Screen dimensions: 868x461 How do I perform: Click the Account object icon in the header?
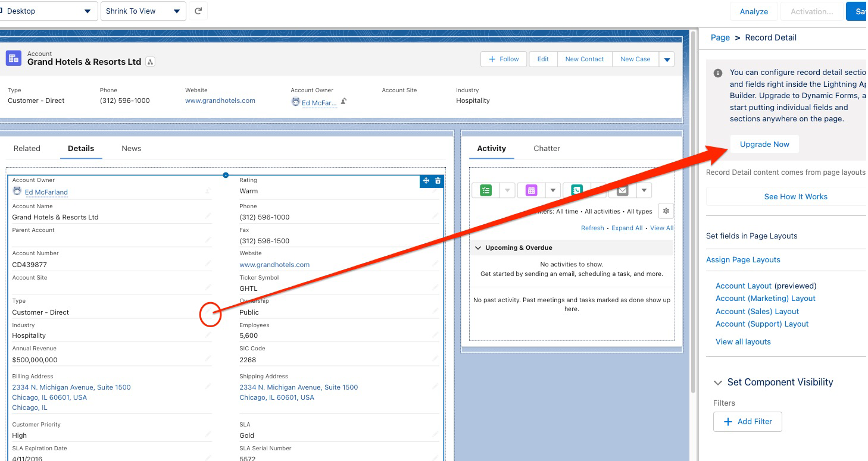[x=13, y=58]
